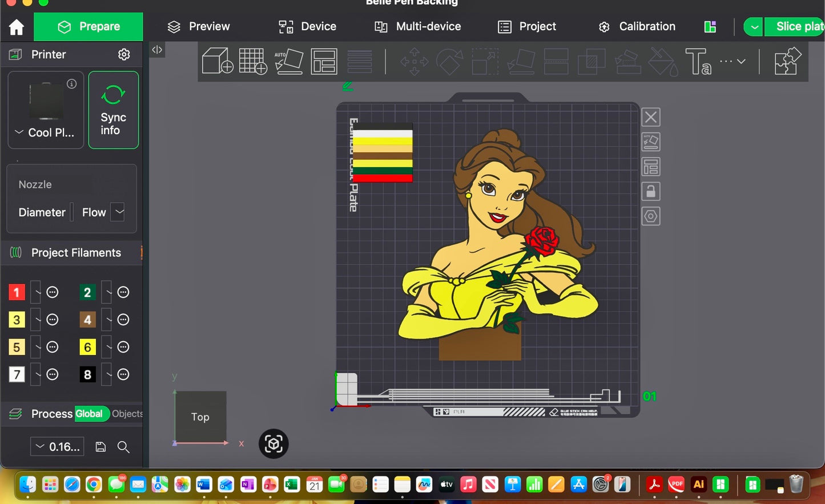Switch Process to Global mode
The height and width of the screenshot is (504, 825).
[90, 414]
